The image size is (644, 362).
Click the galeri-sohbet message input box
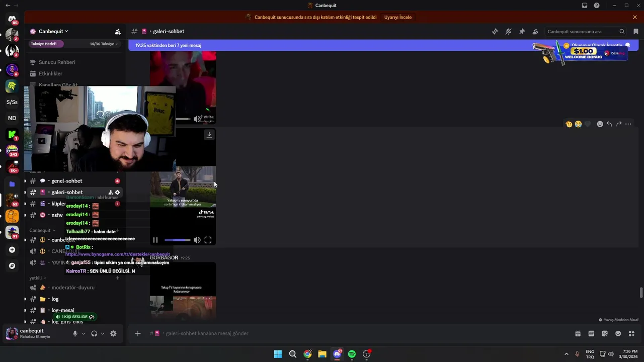[352, 333]
